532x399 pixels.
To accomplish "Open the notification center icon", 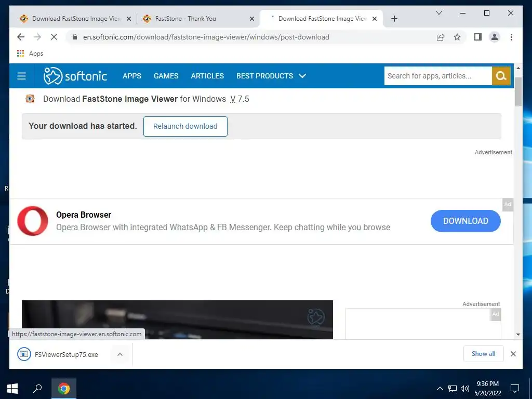I will pyautogui.click(x=515, y=389).
